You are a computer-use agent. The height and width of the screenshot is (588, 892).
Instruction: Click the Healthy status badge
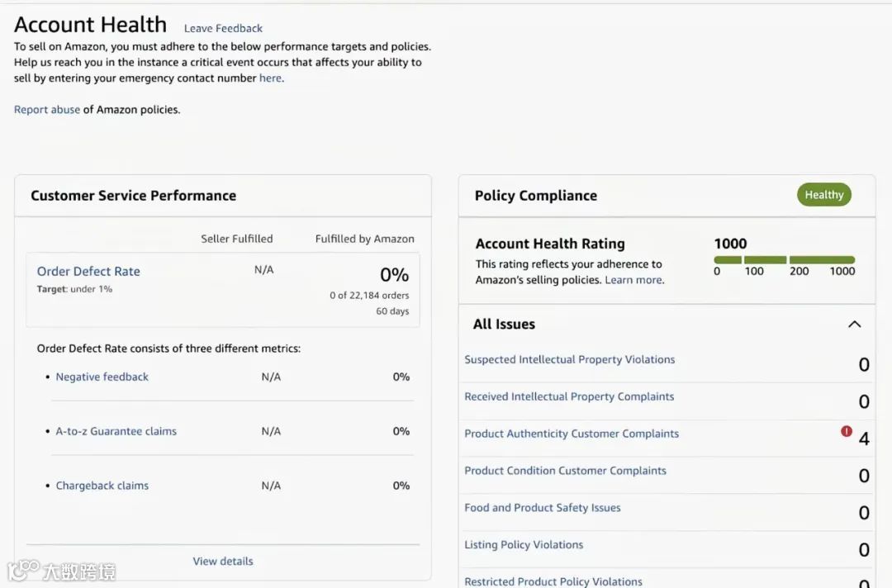pos(823,195)
